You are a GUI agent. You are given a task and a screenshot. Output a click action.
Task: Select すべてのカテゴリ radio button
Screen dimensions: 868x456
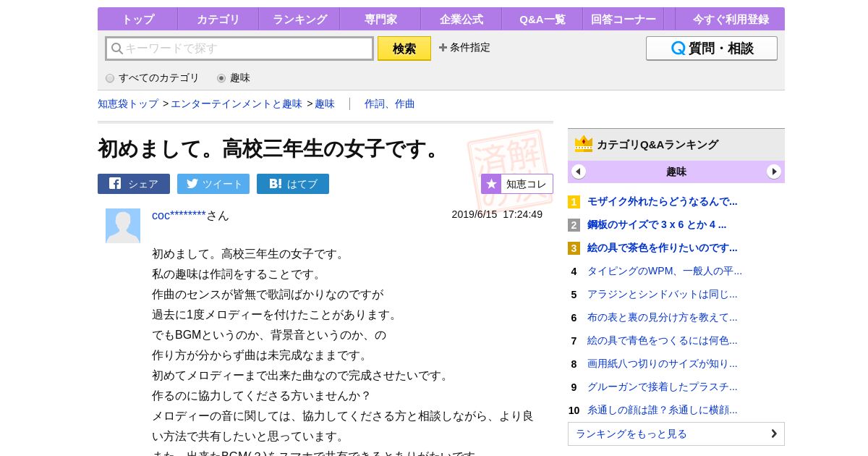coord(110,78)
